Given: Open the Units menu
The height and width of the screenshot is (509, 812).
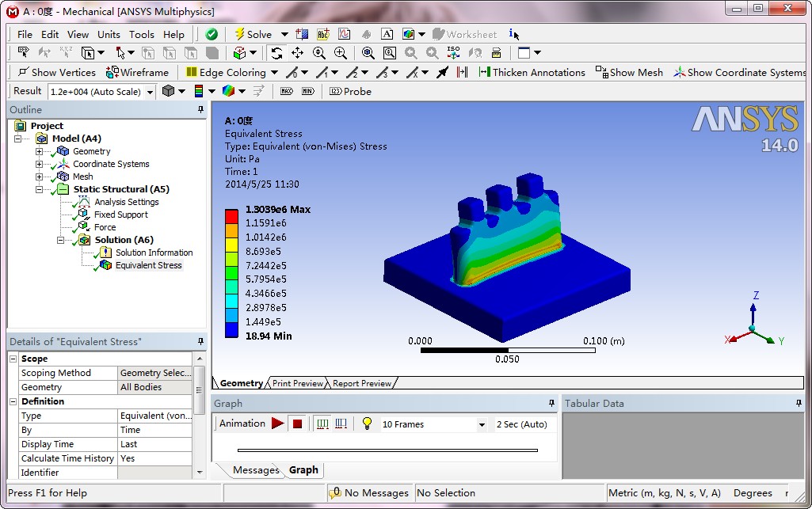Looking at the screenshot, I should pos(109,35).
